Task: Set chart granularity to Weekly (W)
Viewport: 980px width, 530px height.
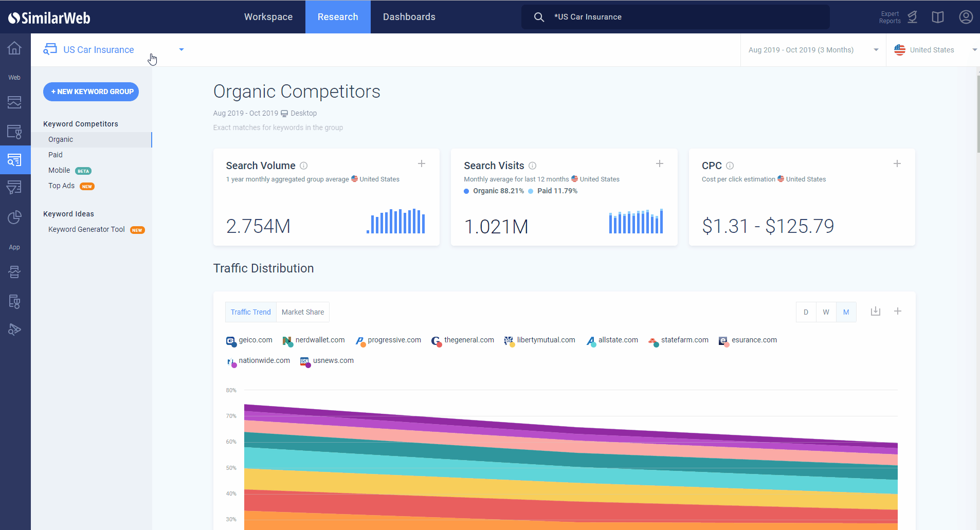Action: [826, 312]
